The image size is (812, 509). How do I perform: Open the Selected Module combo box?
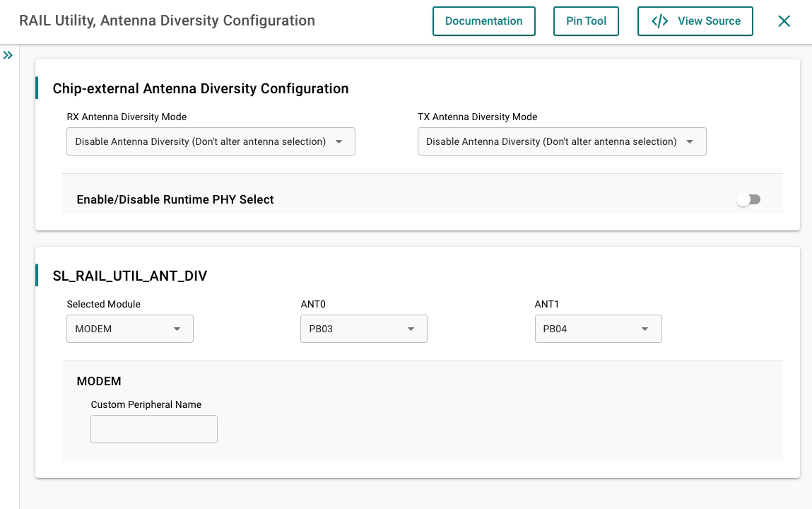(129, 329)
